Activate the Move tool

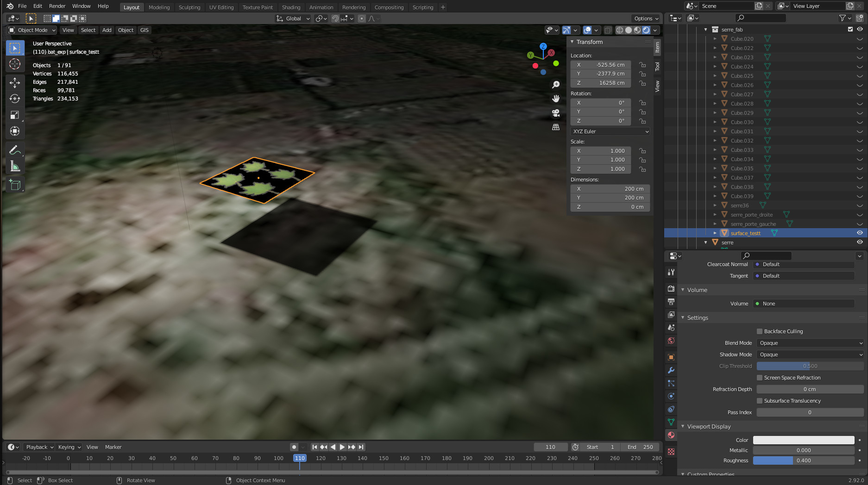coord(15,83)
